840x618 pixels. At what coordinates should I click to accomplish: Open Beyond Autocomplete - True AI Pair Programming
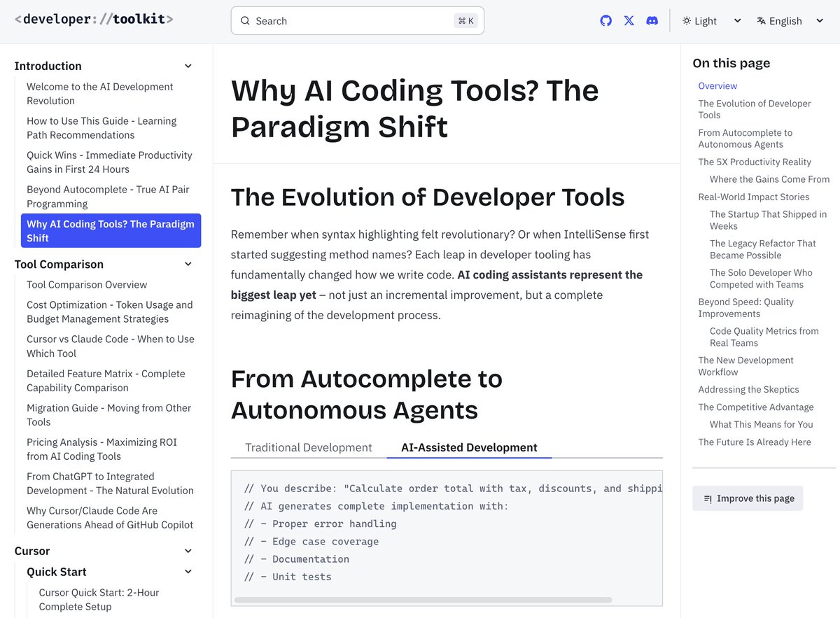point(108,197)
